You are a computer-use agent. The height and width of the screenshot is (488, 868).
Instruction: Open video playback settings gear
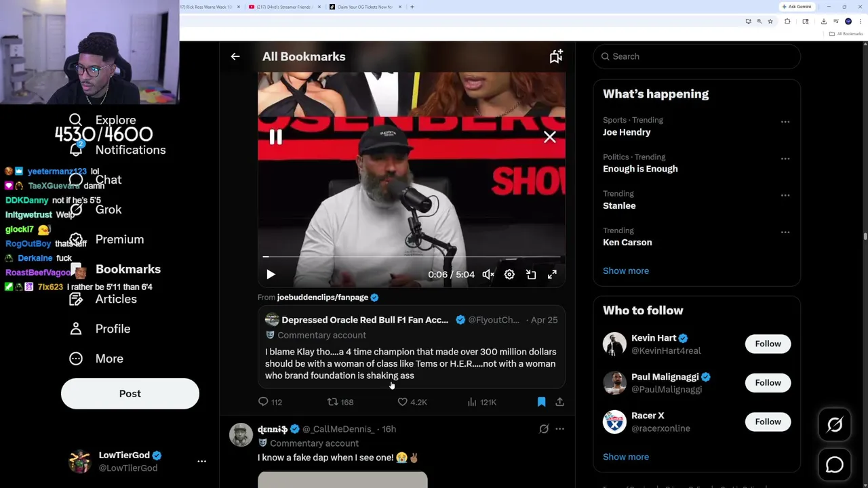(509, 274)
